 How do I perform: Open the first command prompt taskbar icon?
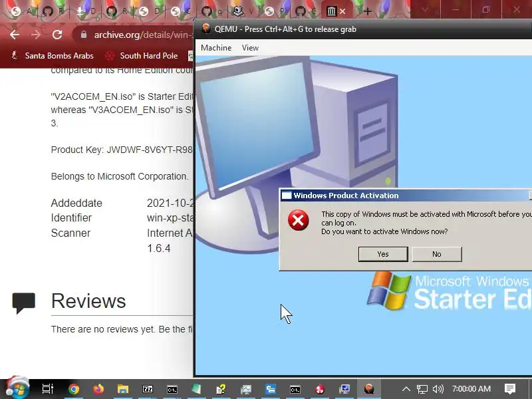(172, 389)
